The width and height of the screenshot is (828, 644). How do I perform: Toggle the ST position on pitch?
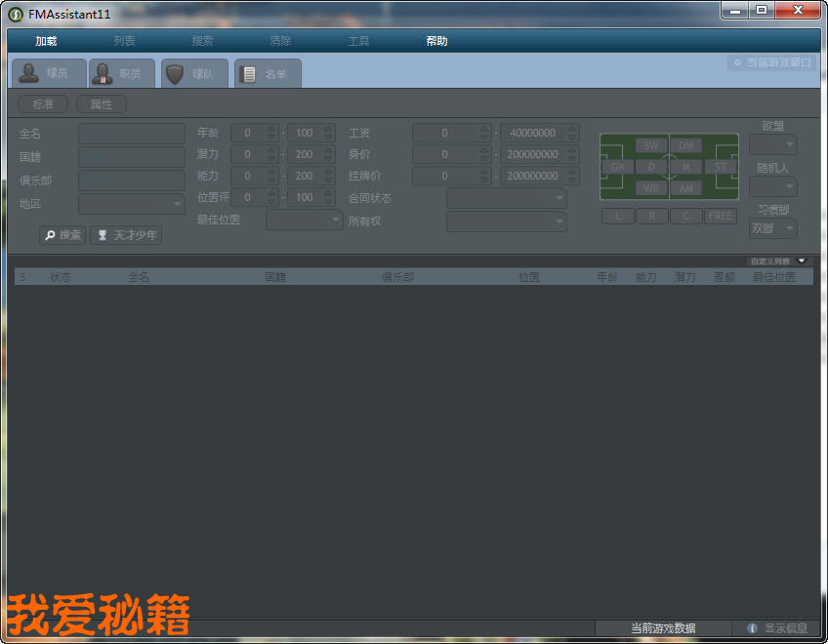[x=720, y=167]
